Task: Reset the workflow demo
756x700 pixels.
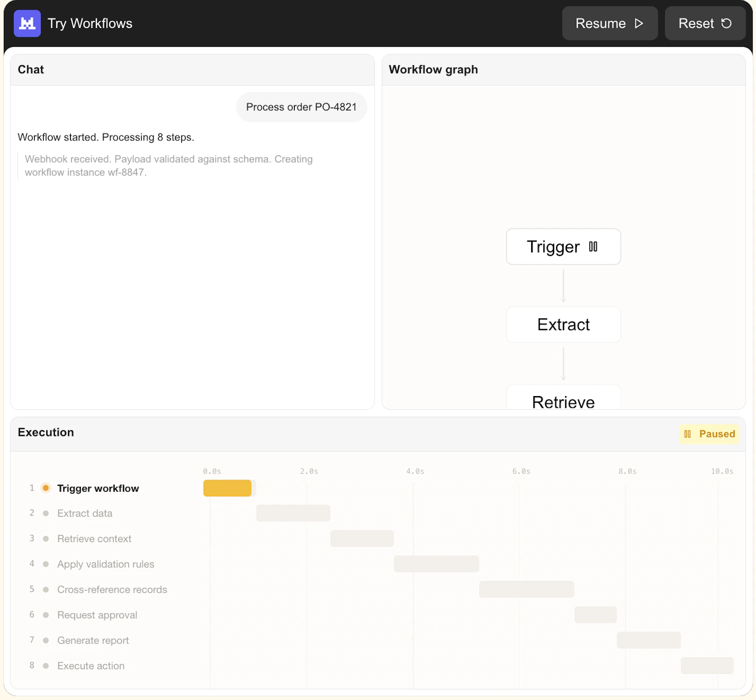Action: [x=705, y=23]
